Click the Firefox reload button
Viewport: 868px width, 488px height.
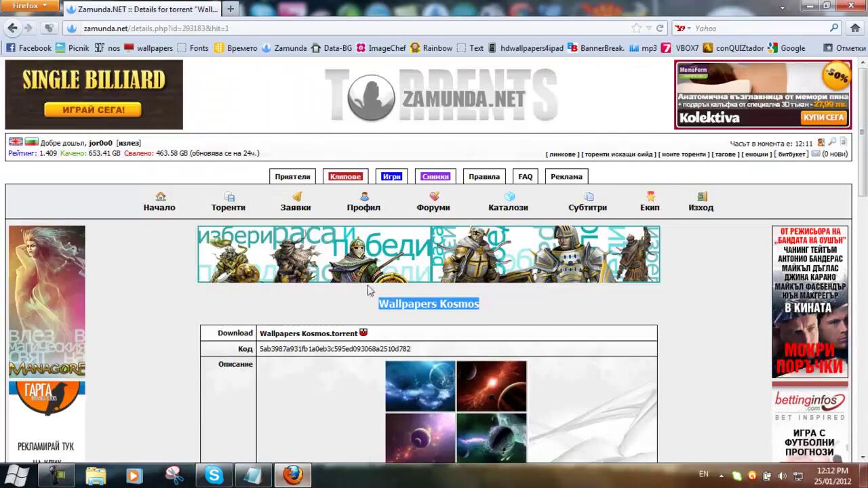click(x=660, y=28)
